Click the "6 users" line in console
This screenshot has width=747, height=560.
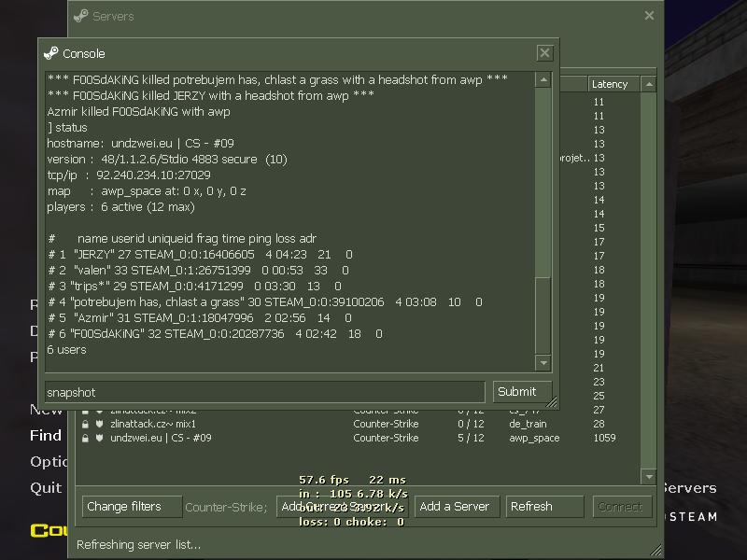(66, 350)
